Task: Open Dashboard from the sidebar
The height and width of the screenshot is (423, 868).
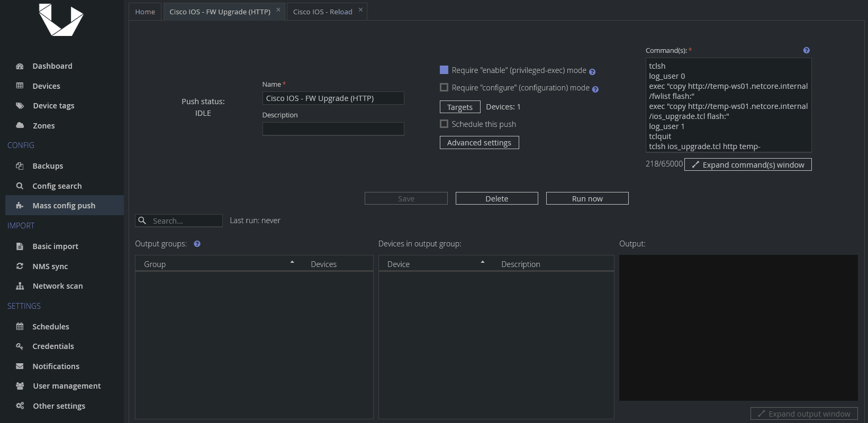Action: coord(52,66)
